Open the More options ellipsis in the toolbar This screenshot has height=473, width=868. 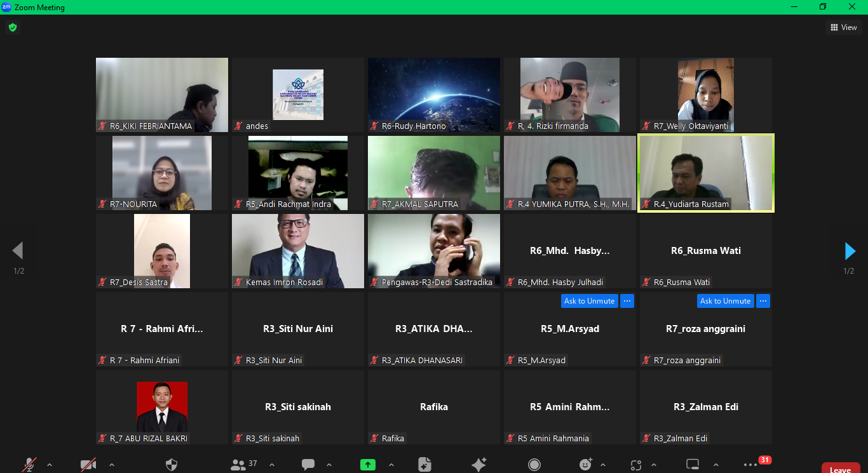click(x=750, y=465)
